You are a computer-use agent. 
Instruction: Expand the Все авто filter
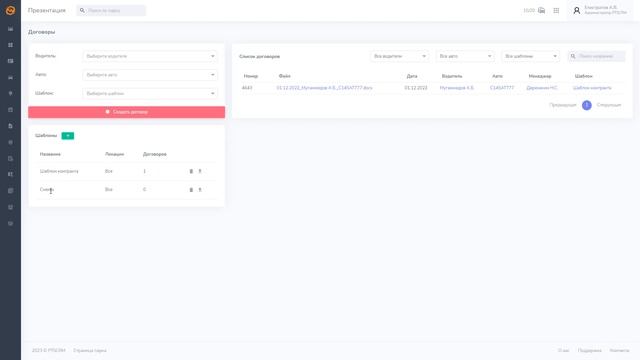pos(465,56)
